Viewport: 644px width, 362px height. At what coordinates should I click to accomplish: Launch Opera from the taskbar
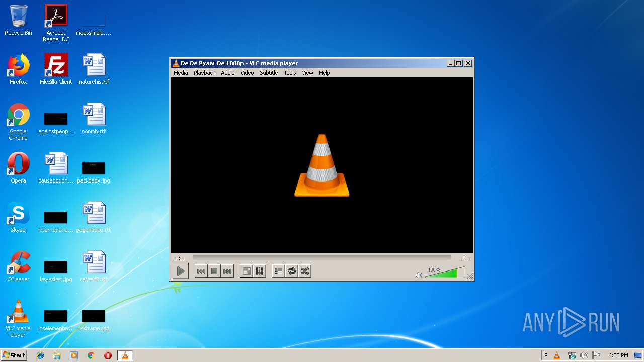(x=108, y=355)
